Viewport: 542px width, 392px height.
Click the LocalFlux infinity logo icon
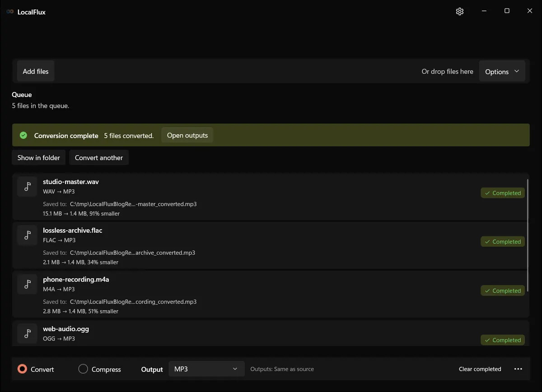pyautogui.click(x=10, y=12)
